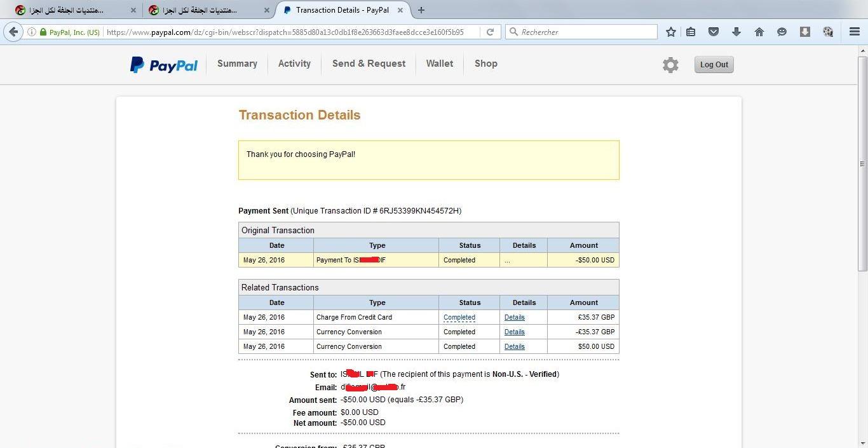
Task: Click "PayPal, Inc. (US)" site identity label
Action: click(x=74, y=32)
